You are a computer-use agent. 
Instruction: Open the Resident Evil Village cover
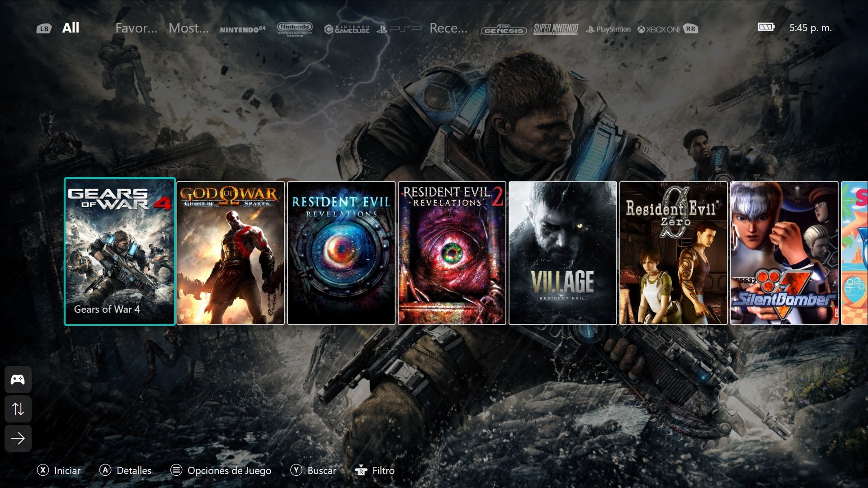(563, 253)
